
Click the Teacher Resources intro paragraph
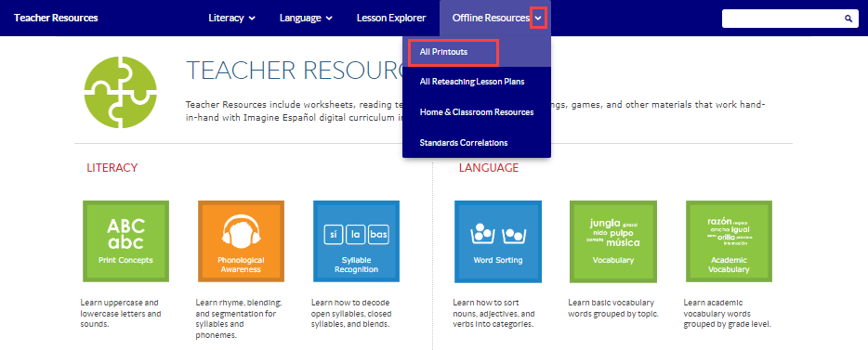[x=476, y=110]
